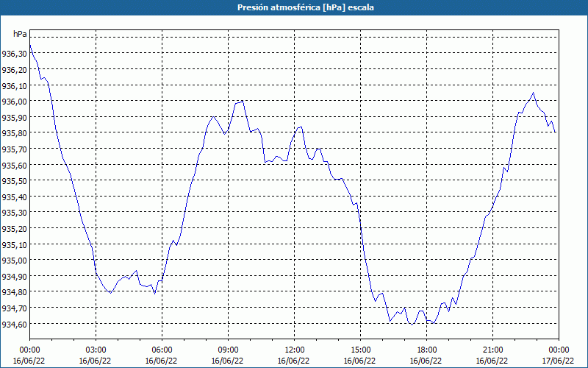The height and width of the screenshot is (368, 588).
Task: Click the 936,30 y-axis value
Action: coord(14,54)
